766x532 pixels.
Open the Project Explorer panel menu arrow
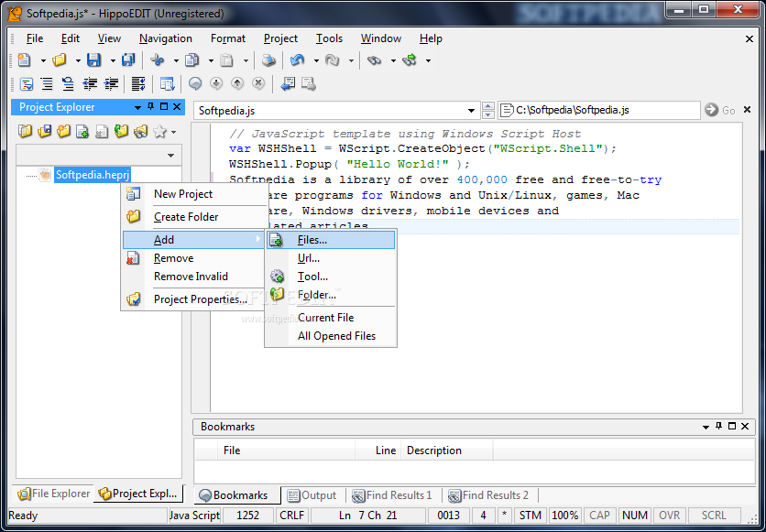(x=137, y=107)
